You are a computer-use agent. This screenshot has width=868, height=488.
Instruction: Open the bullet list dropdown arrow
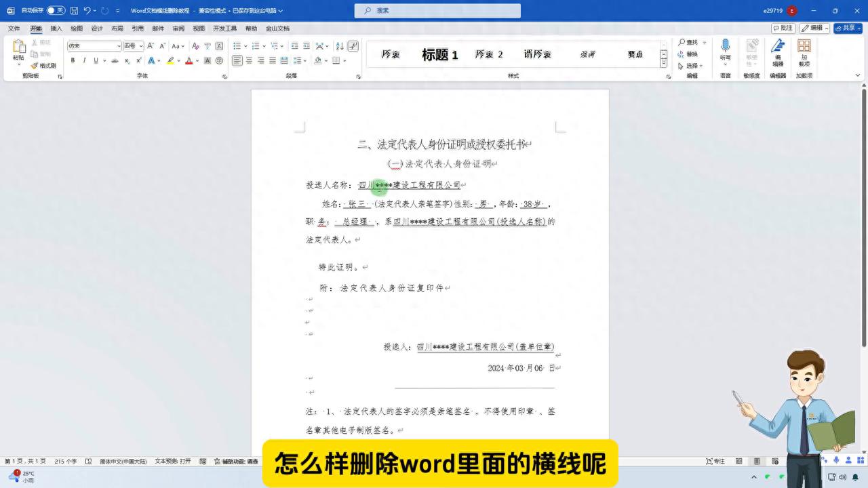pos(245,46)
